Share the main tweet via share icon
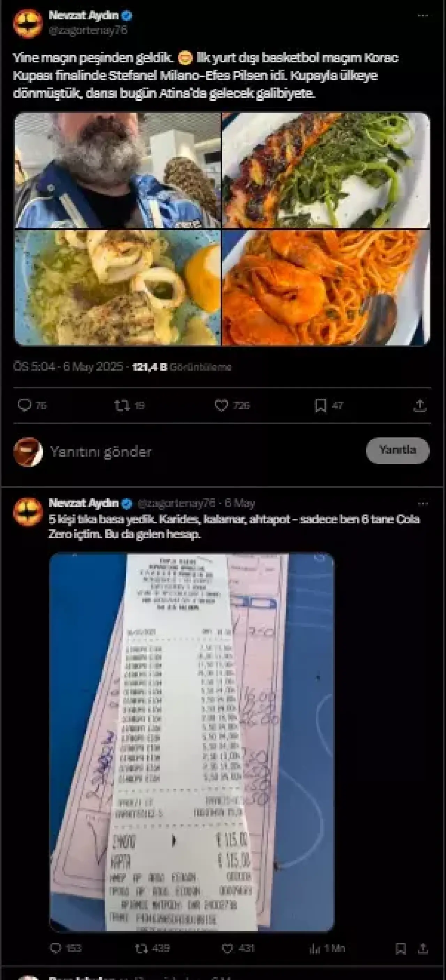The height and width of the screenshot is (980, 446). tap(420, 405)
